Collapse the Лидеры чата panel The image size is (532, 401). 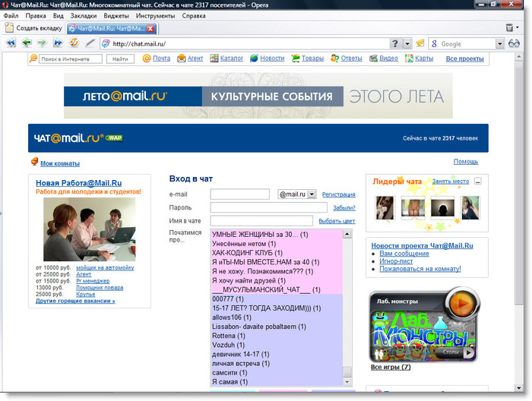tap(477, 182)
